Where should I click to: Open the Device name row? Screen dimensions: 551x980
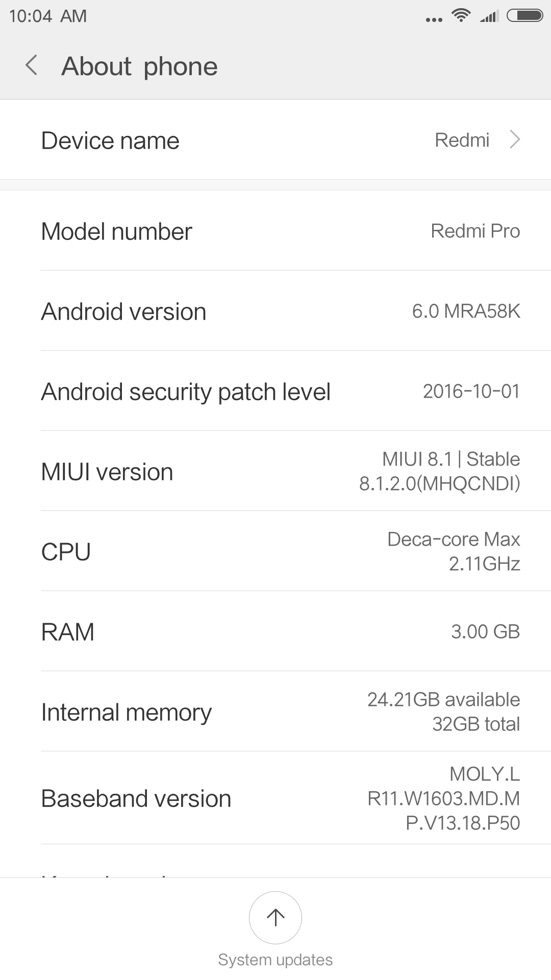pyautogui.click(x=275, y=140)
